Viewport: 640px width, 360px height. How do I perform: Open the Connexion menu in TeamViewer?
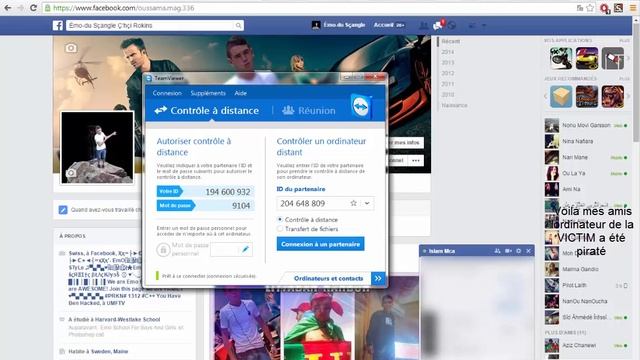coord(167,93)
